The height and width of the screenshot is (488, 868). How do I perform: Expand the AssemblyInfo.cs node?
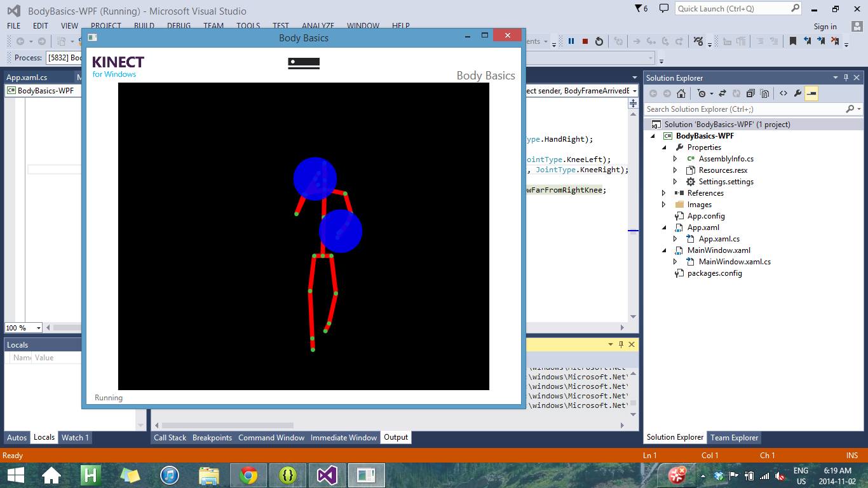[x=675, y=159]
